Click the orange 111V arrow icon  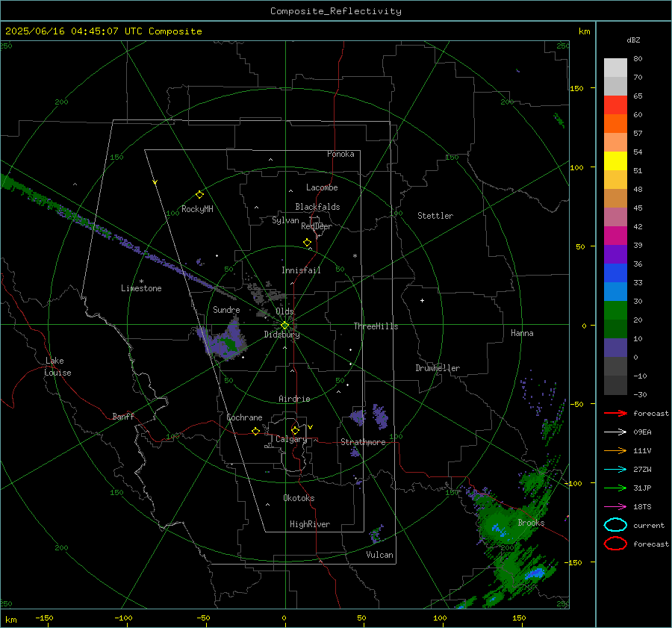click(x=615, y=450)
